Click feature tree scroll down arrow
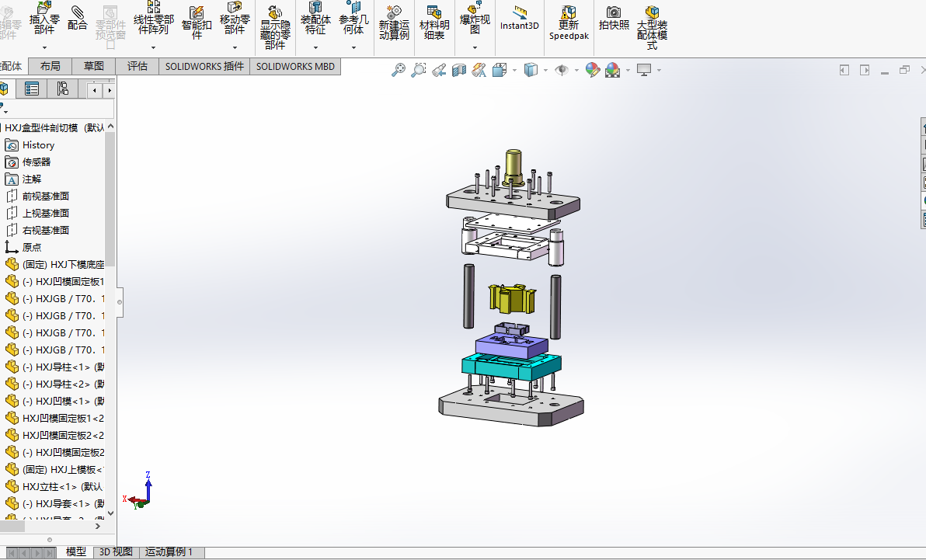 110,513
